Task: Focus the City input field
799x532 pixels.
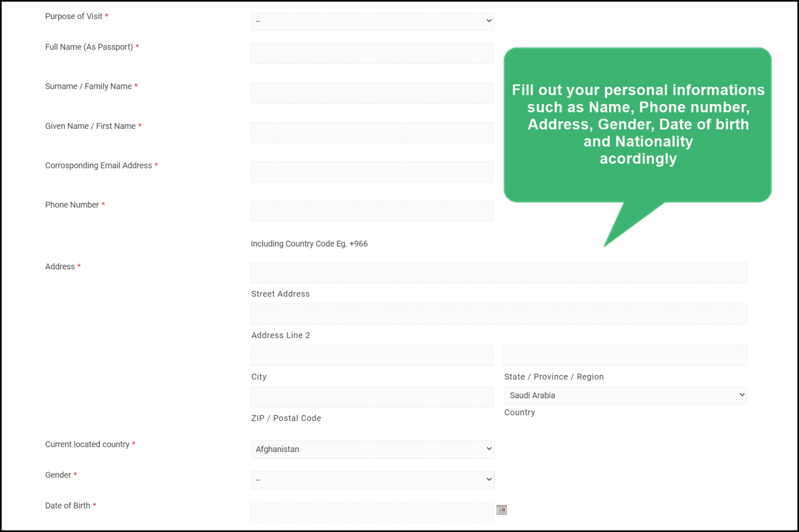Action: 371,355
